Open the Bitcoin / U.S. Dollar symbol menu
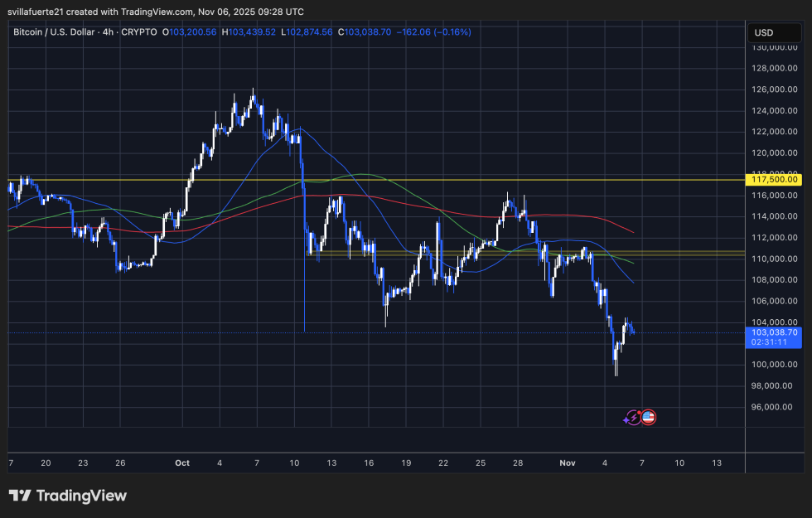The height and width of the screenshot is (518, 812). point(55,31)
